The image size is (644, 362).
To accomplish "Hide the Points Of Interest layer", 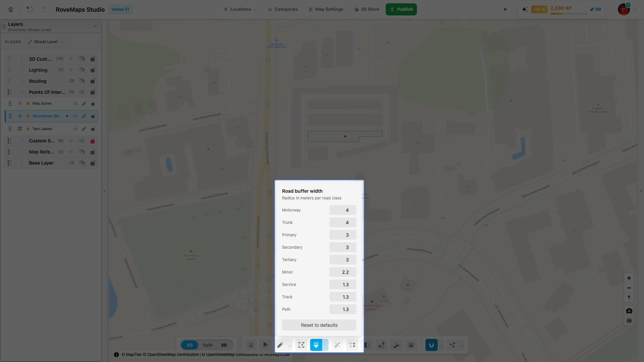I will [82, 92].
